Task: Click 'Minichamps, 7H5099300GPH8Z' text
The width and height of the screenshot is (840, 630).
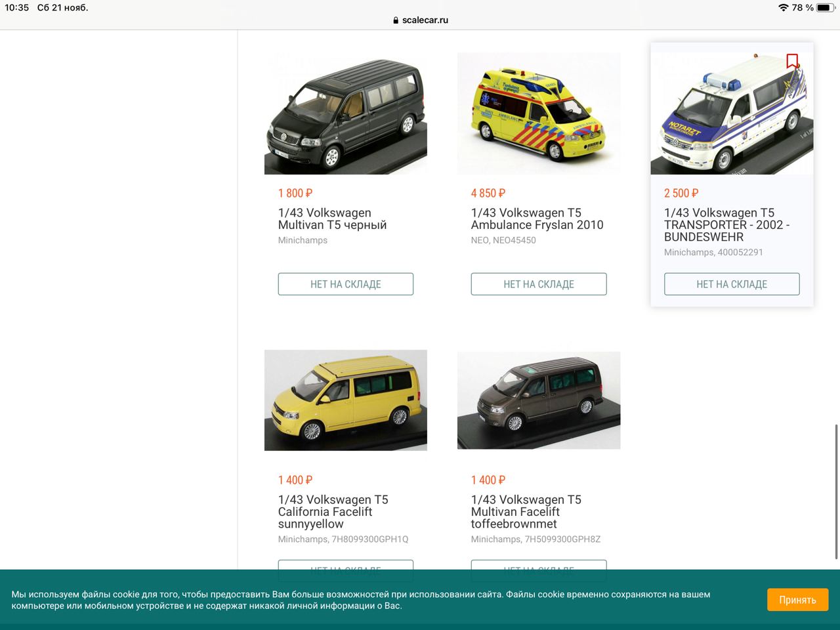Action: coord(535,539)
